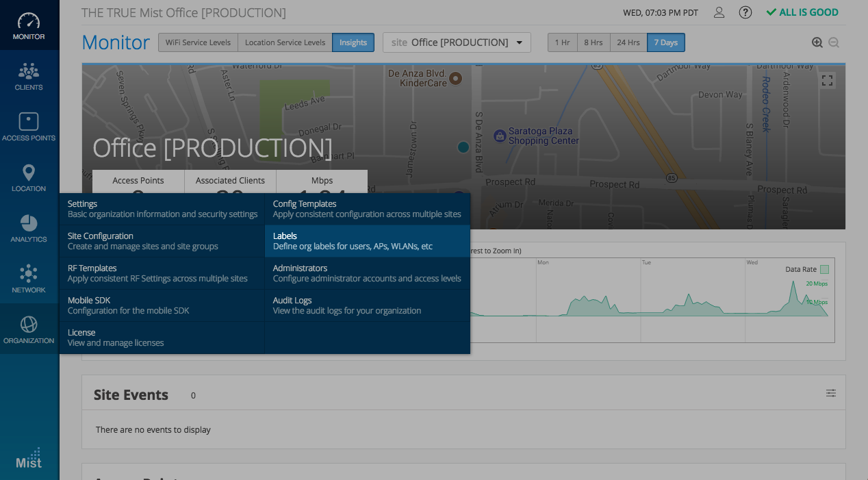Switch to WiFi Service Levels tab

[x=198, y=42]
